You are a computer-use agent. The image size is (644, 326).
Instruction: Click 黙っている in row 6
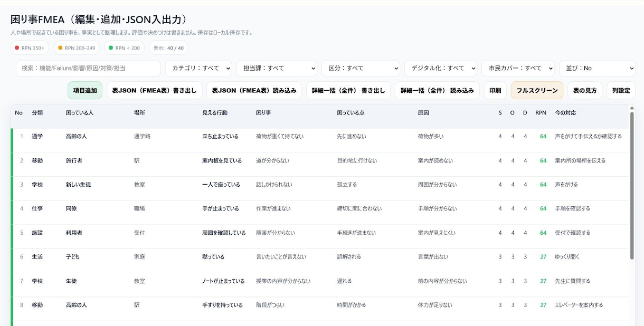click(213, 257)
